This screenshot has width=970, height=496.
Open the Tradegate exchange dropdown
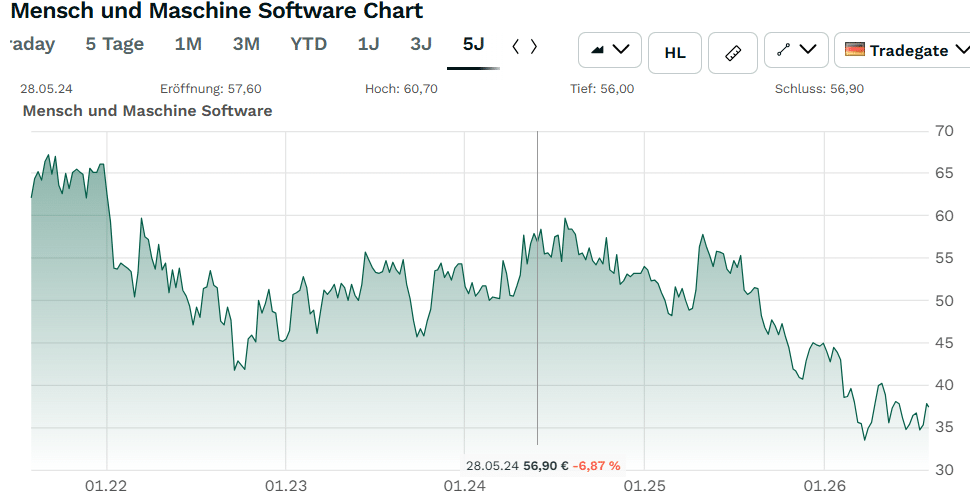903,50
